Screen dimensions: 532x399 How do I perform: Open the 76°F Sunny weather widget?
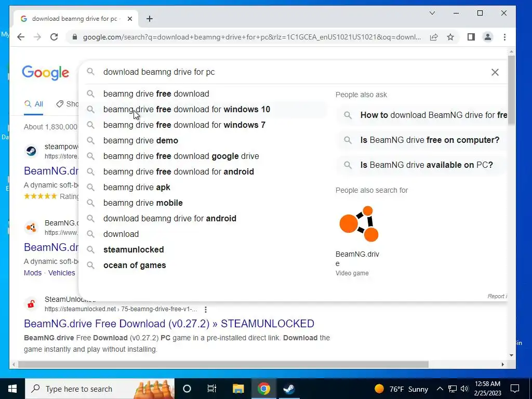[x=402, y=389]
